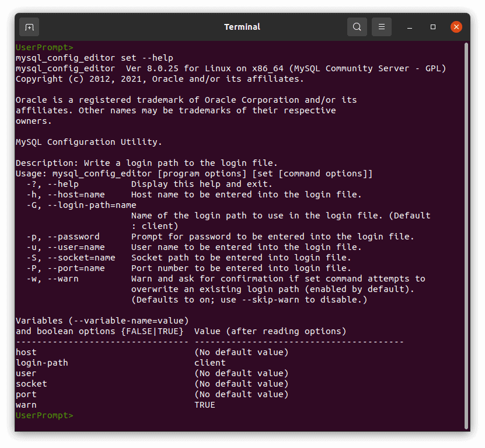
Task: Click the '-?, --help' option
Action: pyautogui.click(x=53, y=184)
